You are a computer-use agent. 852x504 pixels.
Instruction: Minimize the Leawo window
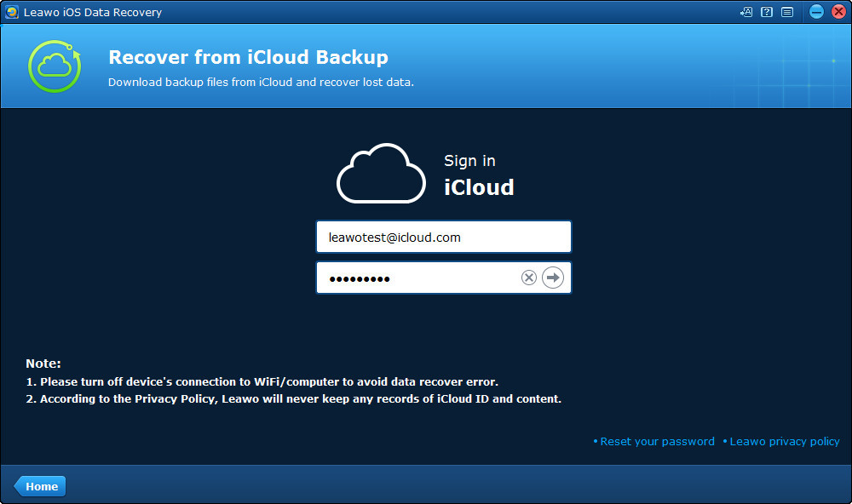click(816, 12)
